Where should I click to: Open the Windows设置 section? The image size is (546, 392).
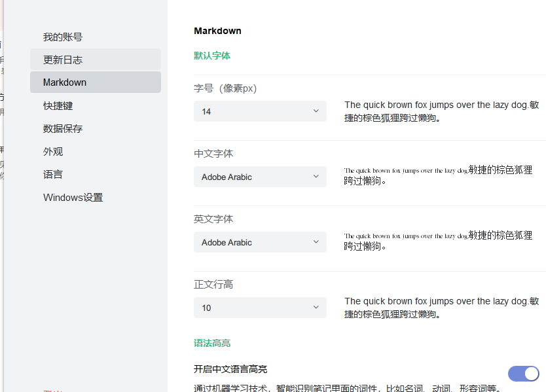(73, 197)
